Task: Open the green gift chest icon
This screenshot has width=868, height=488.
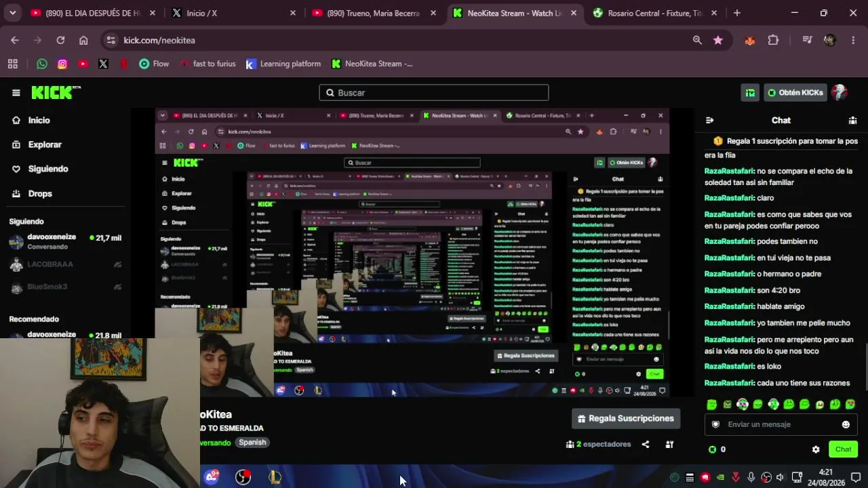Action: [750, 93]
